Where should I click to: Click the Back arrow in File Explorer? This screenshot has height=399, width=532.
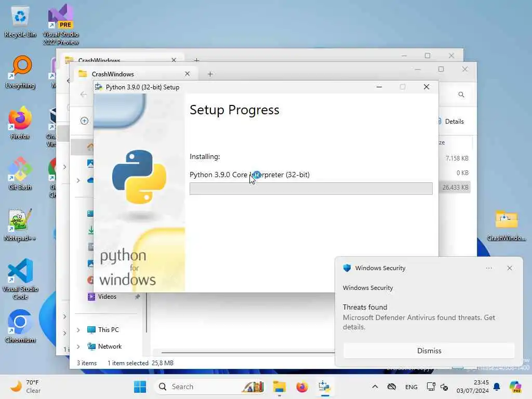click(84, 95)
